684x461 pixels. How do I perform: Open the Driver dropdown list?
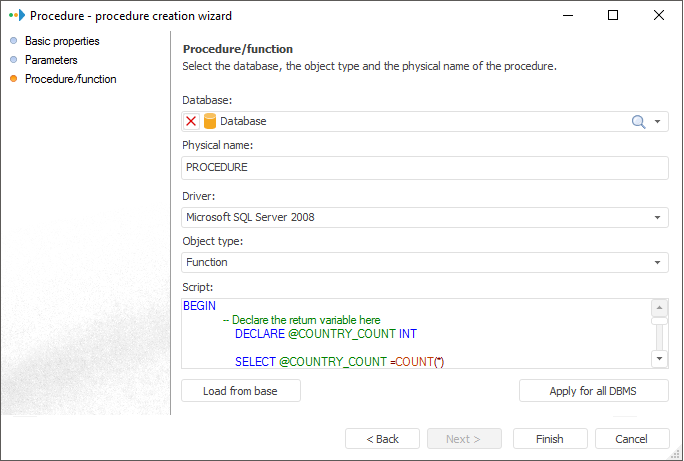(x=658, y=217)
